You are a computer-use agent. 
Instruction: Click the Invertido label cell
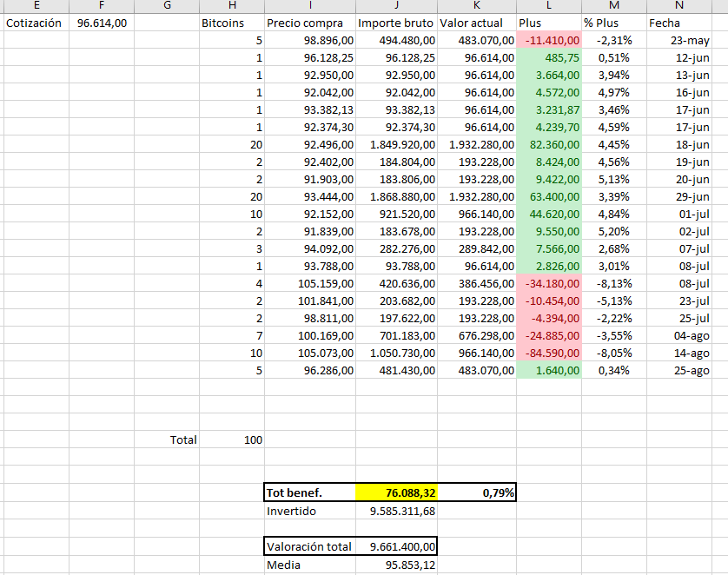[x=310, y=511]
